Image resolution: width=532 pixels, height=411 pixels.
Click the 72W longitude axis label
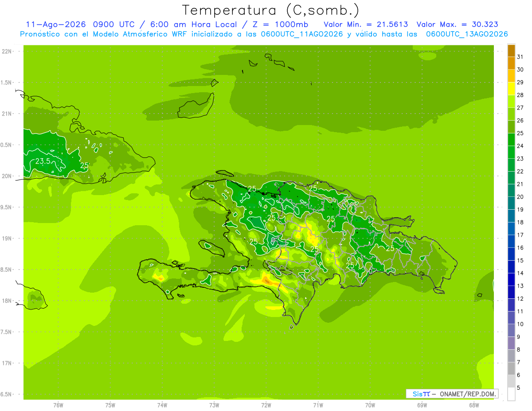click(266, 405)
